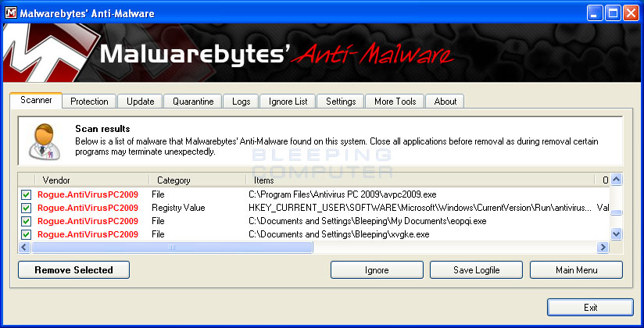The width and height of the screenshot is (644, 328).
Task: Sort results by the Category column header
Action: coord(197,180)
